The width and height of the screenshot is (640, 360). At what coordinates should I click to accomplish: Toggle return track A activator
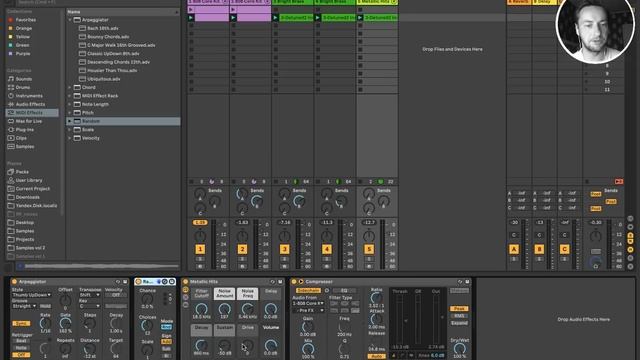514,249
